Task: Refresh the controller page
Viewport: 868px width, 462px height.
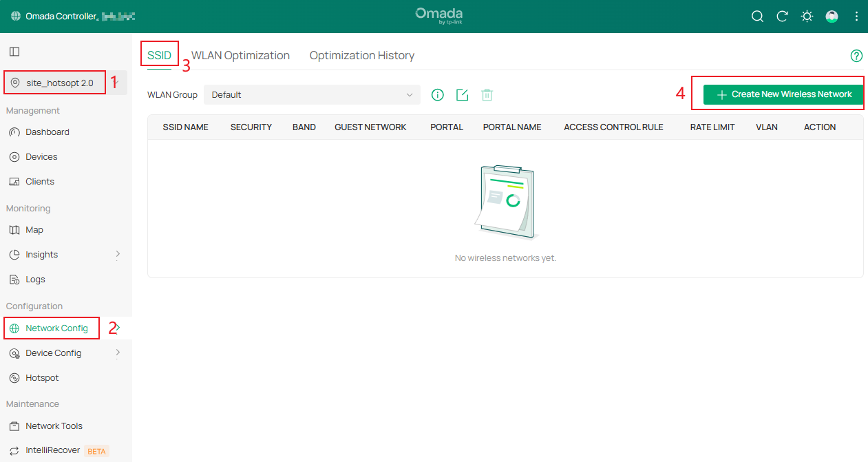Action: point(782,16)
